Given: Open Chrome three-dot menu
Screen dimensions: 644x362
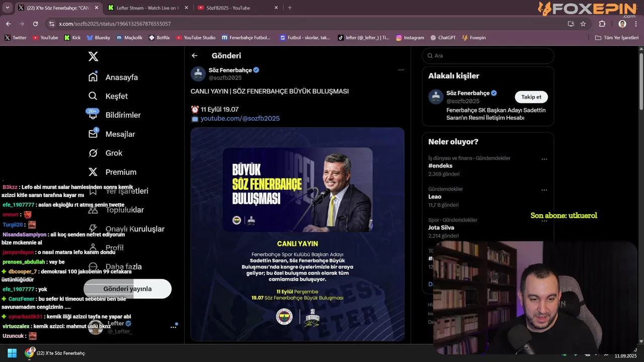Looking at the screenshot, I should point(636,24).
